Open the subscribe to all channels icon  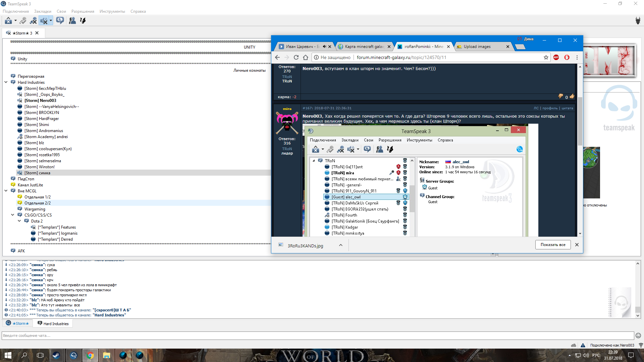click(x=60, y=21)
